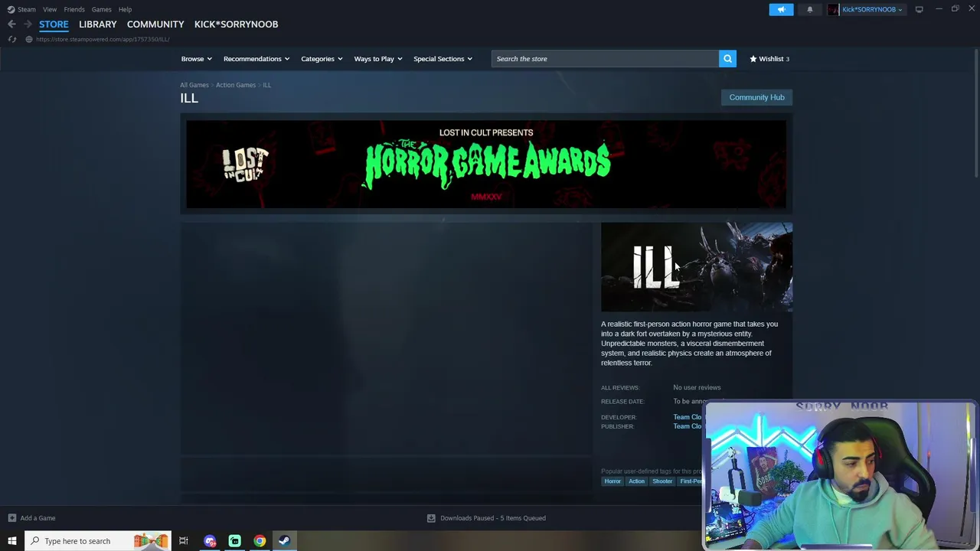The image size is (980, 551).
Task: Click in the Search the store field
Action: coord(605,59)
